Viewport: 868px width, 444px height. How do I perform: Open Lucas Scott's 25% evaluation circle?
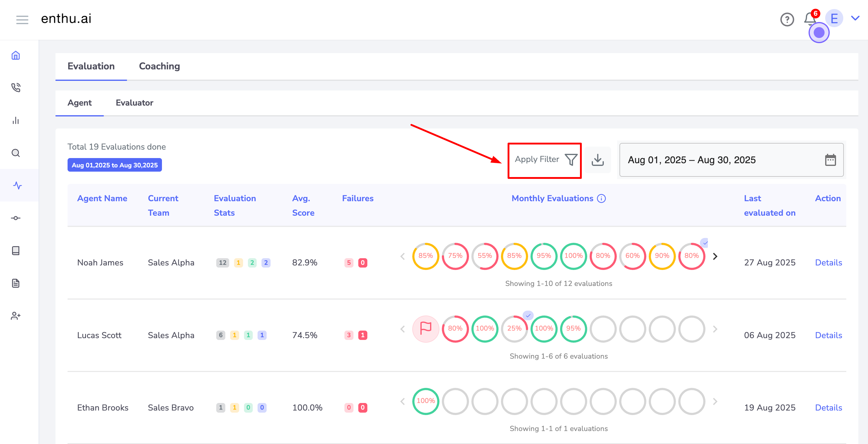[514, 328]
